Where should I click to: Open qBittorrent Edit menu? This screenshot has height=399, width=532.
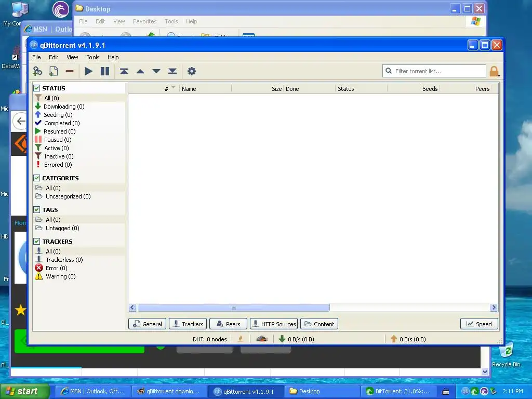click(54, 57)
